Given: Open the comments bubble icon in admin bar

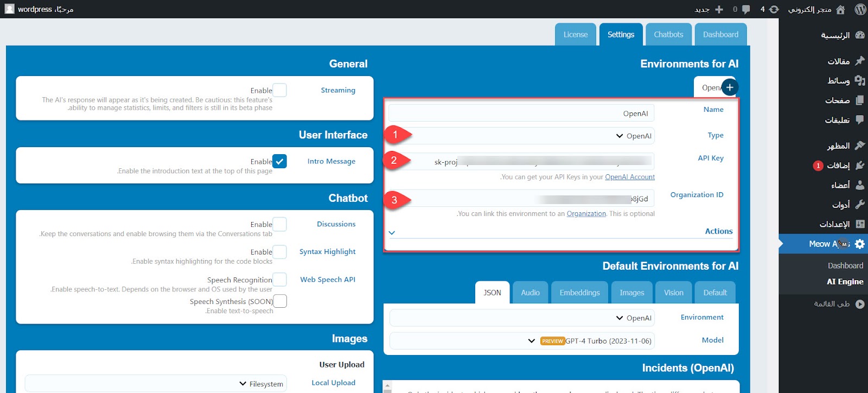Looking at the screenshot, I should point(746,9).
